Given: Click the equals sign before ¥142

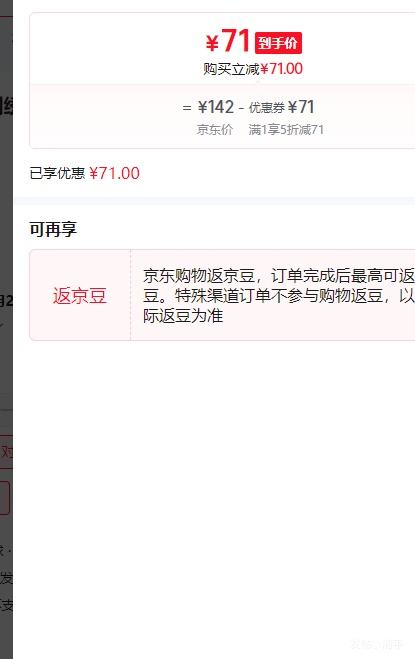Looking at the screenshot, I should click(187, 108).
